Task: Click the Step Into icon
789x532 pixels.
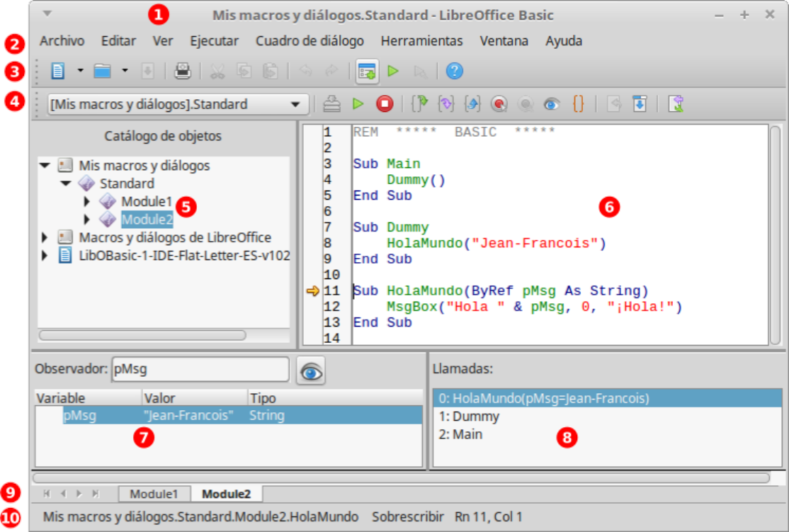Action: click(x=445, y=104)
